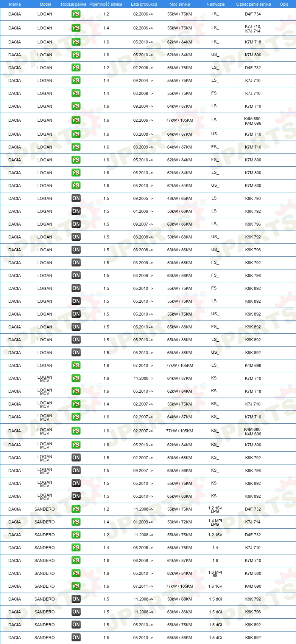This screenshot has height=644, width=296.
Task: Select engine code K9K 790
Action: click(x=253, y=198)
